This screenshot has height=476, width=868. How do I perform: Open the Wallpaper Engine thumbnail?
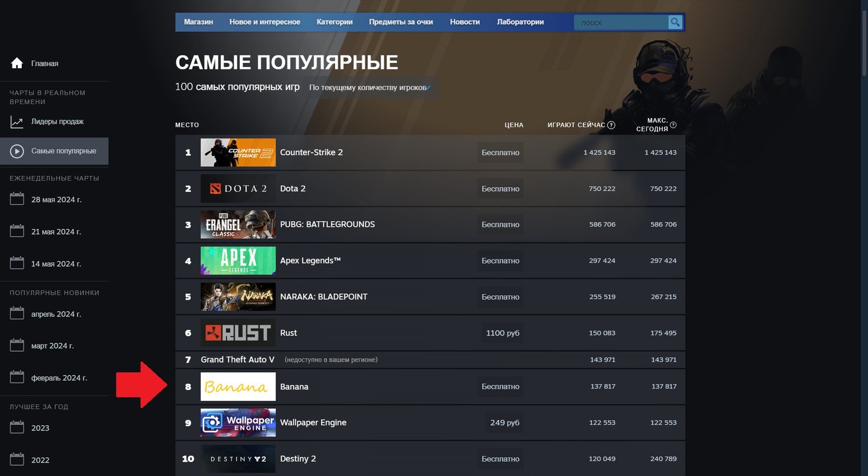pos(238,423)
